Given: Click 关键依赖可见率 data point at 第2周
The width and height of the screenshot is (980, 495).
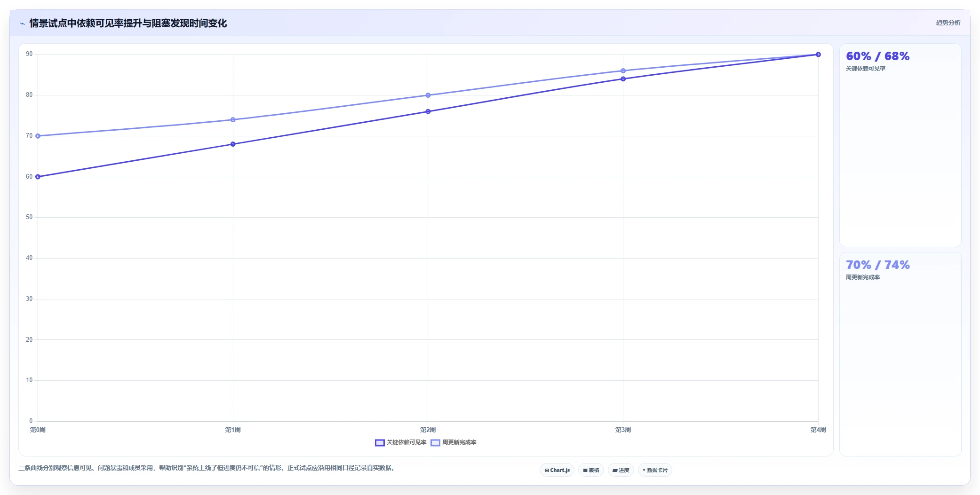Looking at the screenshot, I should [428, 111].
